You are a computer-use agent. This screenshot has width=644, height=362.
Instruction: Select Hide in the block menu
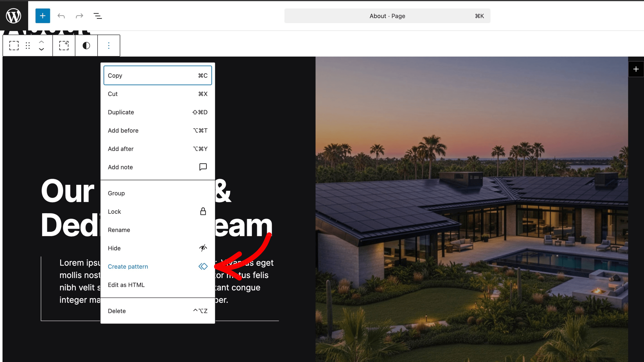pyautogui.click(x=157, y=248)
